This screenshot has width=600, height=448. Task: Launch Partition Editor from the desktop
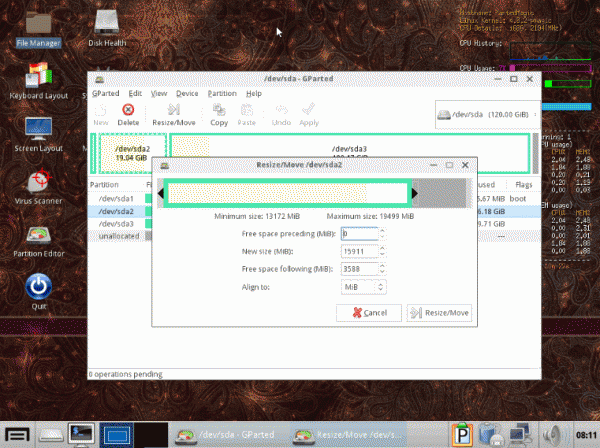point(39,240)
